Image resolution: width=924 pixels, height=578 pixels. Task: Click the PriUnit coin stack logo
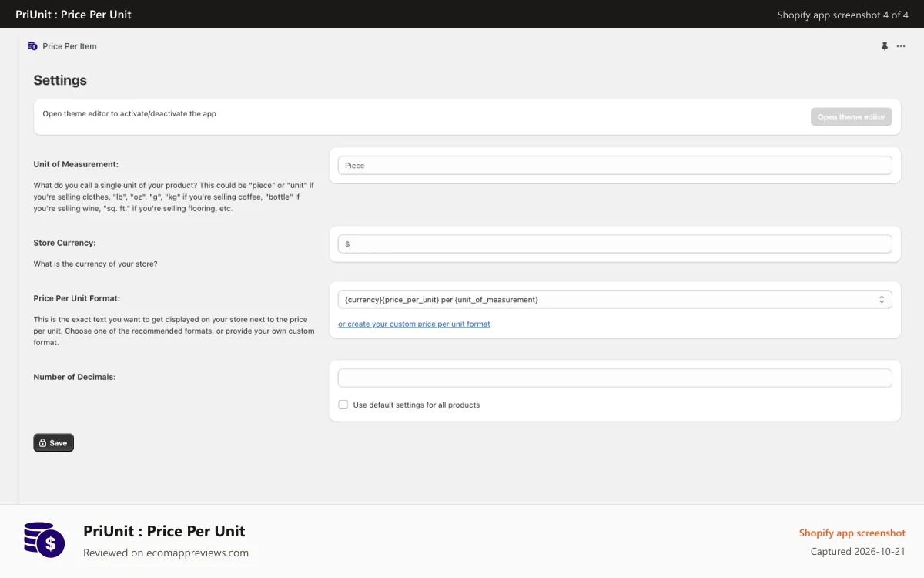(44, 539)
